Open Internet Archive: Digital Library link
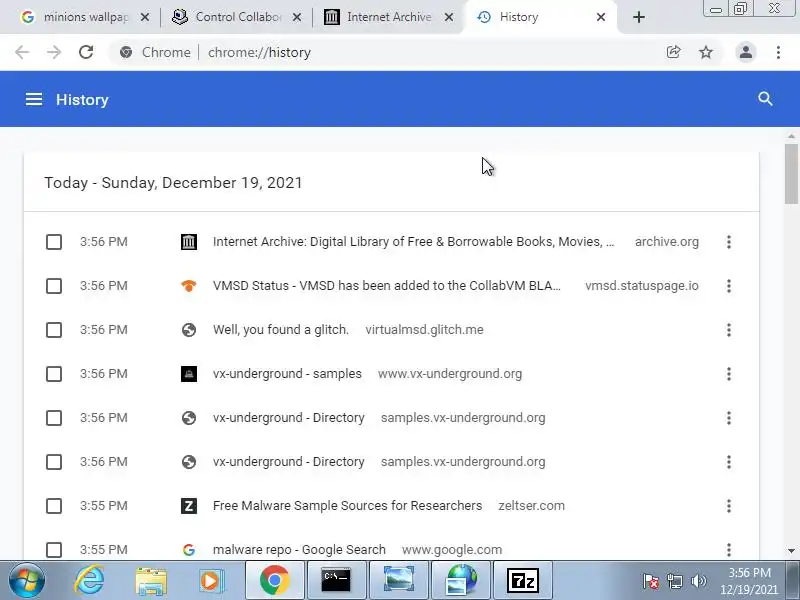This screenshot has height=600, width=800. [x=414, y=242]
